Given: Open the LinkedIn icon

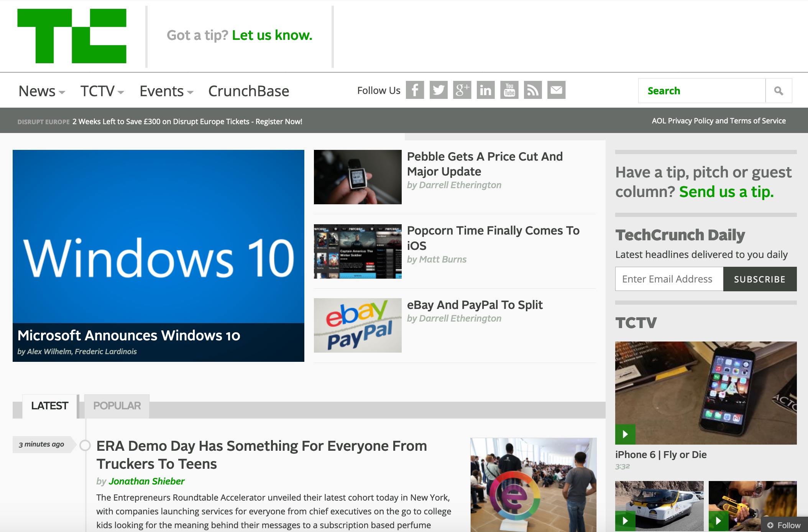Looking at the screenshot, I should click(486, 90).
